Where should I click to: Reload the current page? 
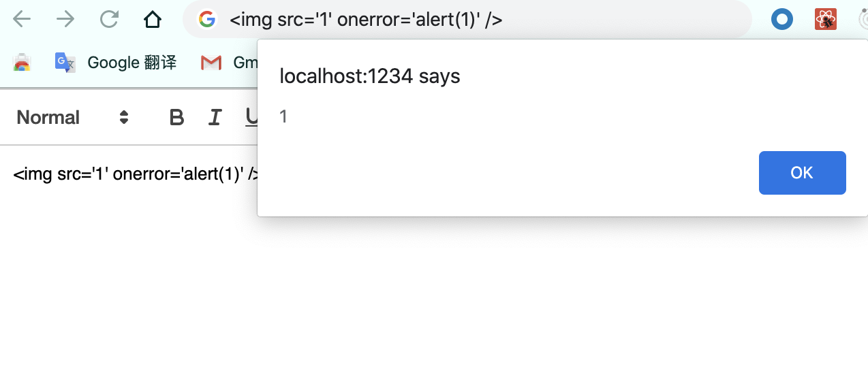(109, 19)
